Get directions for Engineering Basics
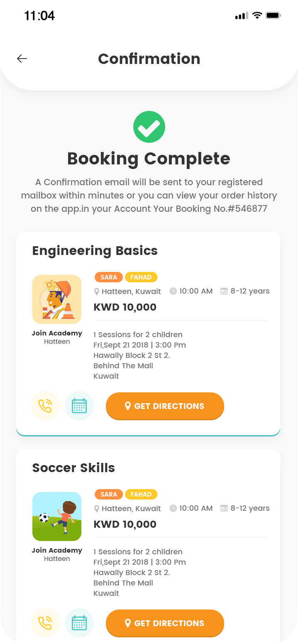The image size is (298, 644). [x=165, y=406]
